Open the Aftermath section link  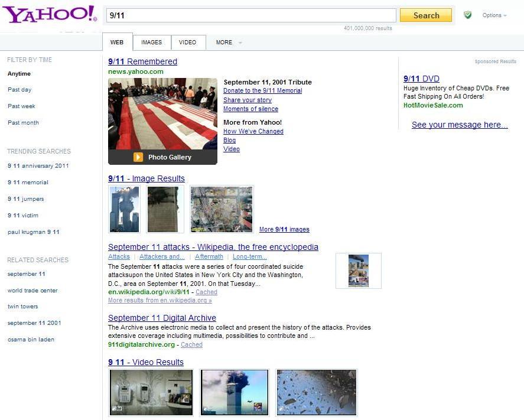(x=209, y=256)
